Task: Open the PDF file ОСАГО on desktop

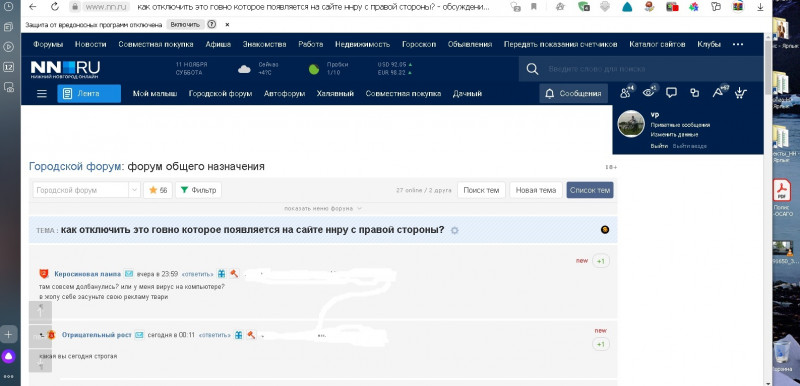Action: click(781, 196)
